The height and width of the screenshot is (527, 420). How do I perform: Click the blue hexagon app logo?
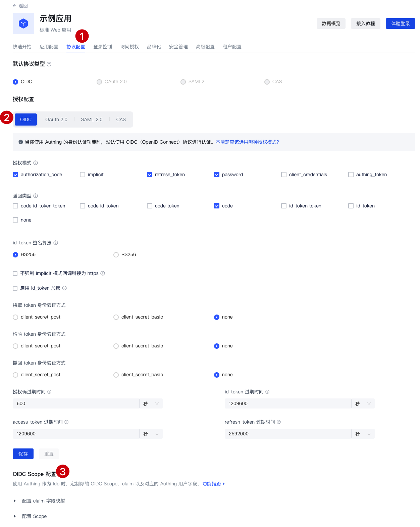(x=23, y=23)
